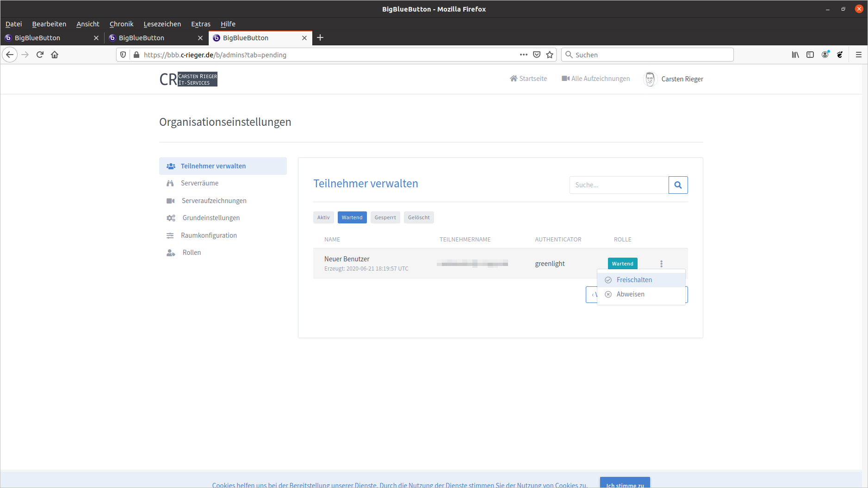Click the AUTHENTICATOR column header
The image size is (868, 488).
pyautogui.click(x=558, y=240)
